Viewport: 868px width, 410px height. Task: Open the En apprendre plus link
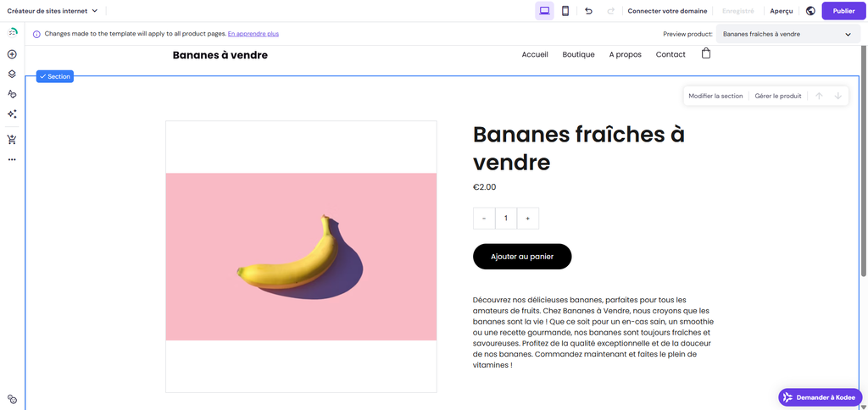pyautogui.click(x=253, y=34)
